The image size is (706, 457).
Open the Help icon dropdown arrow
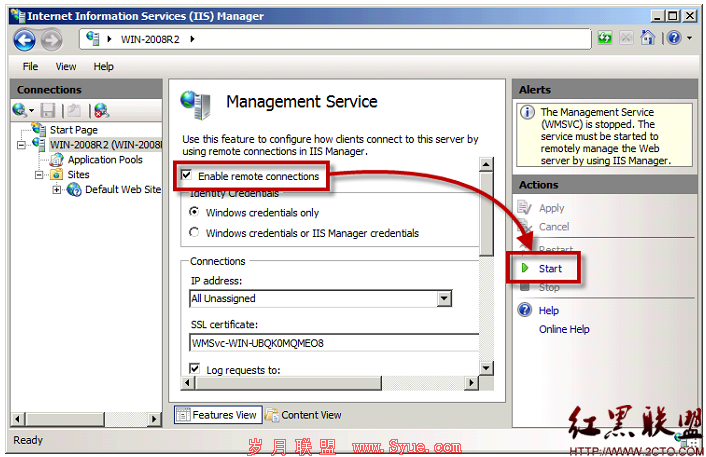pyautogui.click(x=689, y=38)
